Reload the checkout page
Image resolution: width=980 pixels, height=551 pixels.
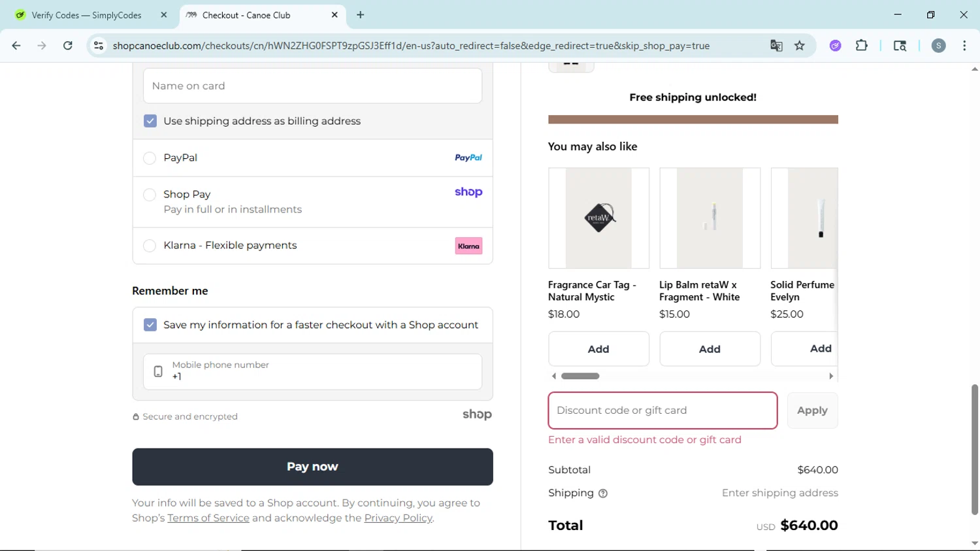pos(68,46)
